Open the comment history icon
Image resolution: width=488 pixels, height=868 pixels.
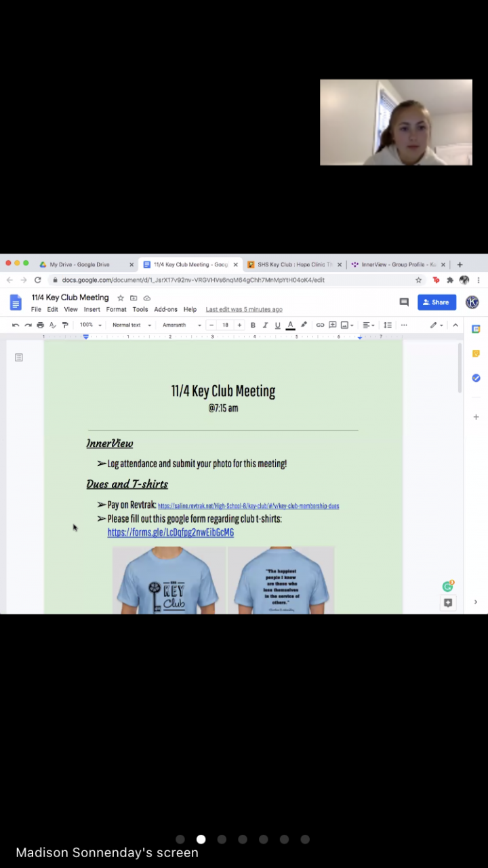tap(404, 302)
